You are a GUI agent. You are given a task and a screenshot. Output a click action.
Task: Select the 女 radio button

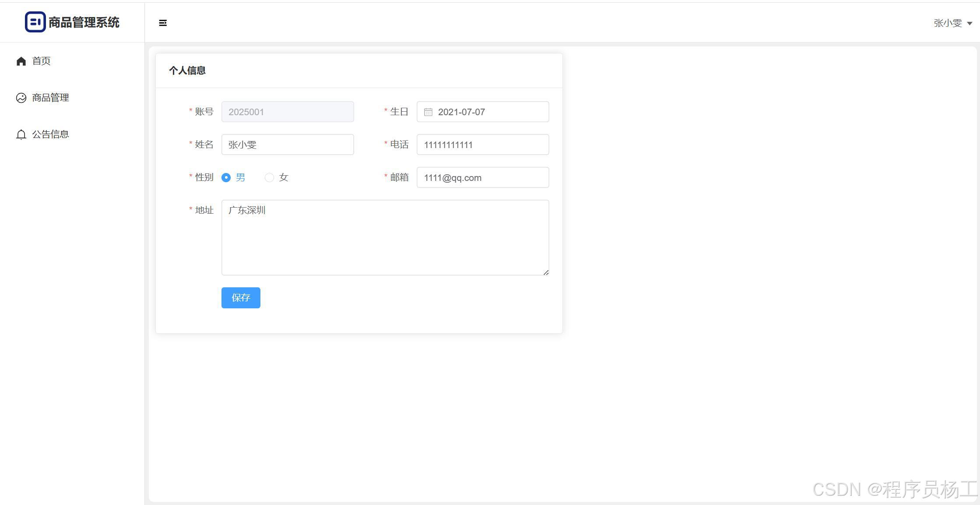click(269, 177)
